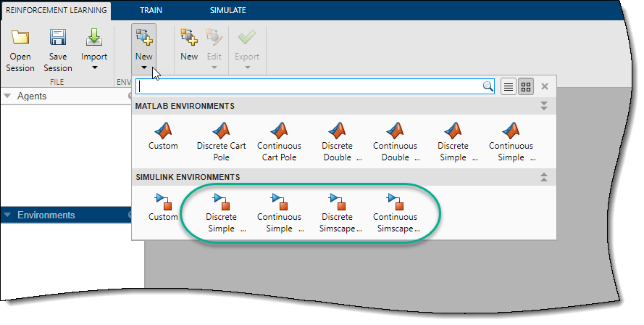644x325 pixels.
Task: Collapse the Agents panel
Action: point(7,96)
